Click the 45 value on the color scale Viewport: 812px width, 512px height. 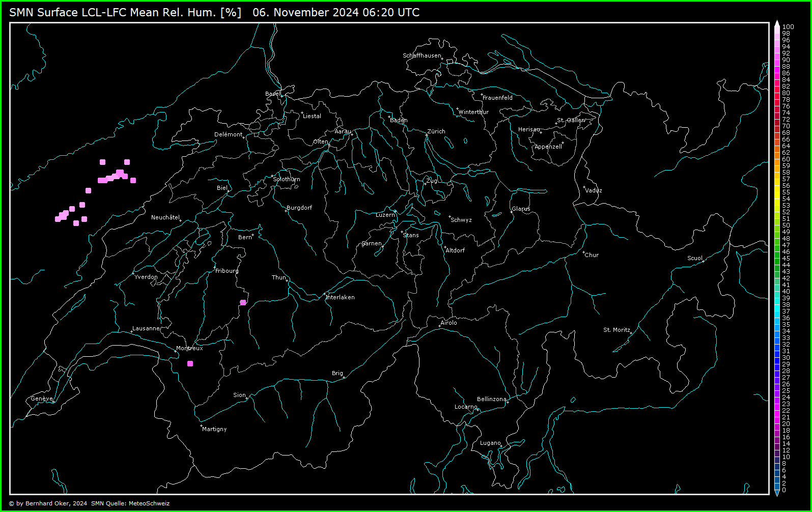[x=786, y=259]
